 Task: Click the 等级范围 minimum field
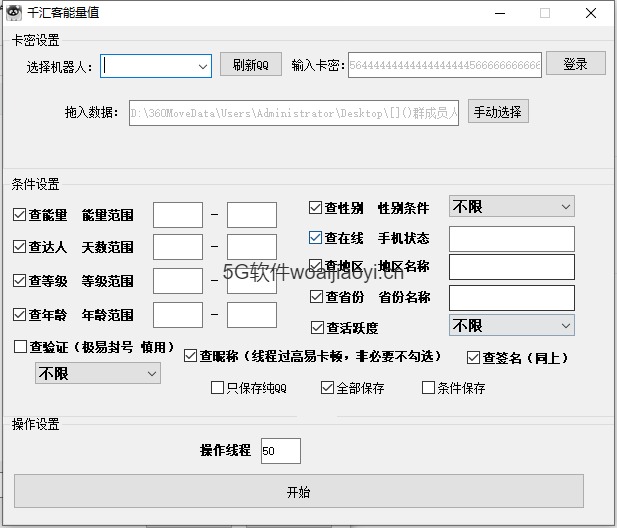pyautogui.click(x=178, y=281)
